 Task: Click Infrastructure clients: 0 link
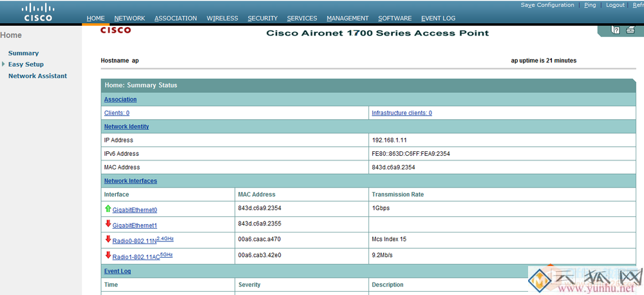402,113
